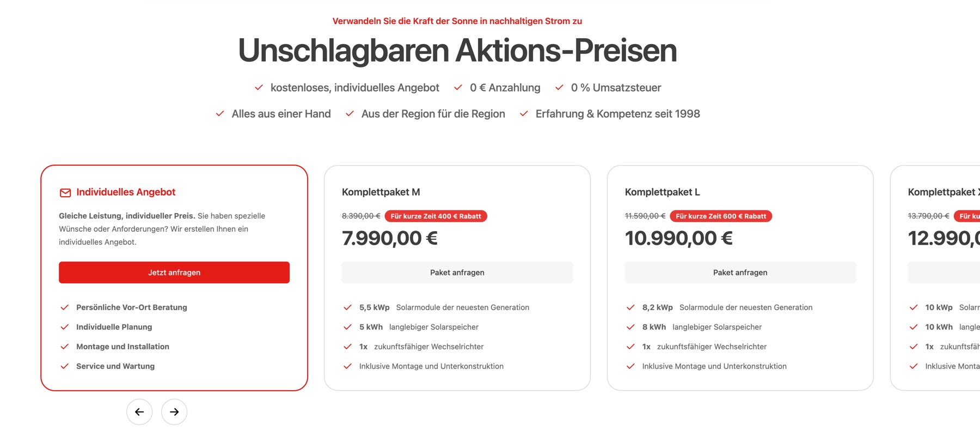Viewport: 980px width, 436px height.
Task: Click Paket anfragen for Komplettpaket M
Action: coord(457,272)
